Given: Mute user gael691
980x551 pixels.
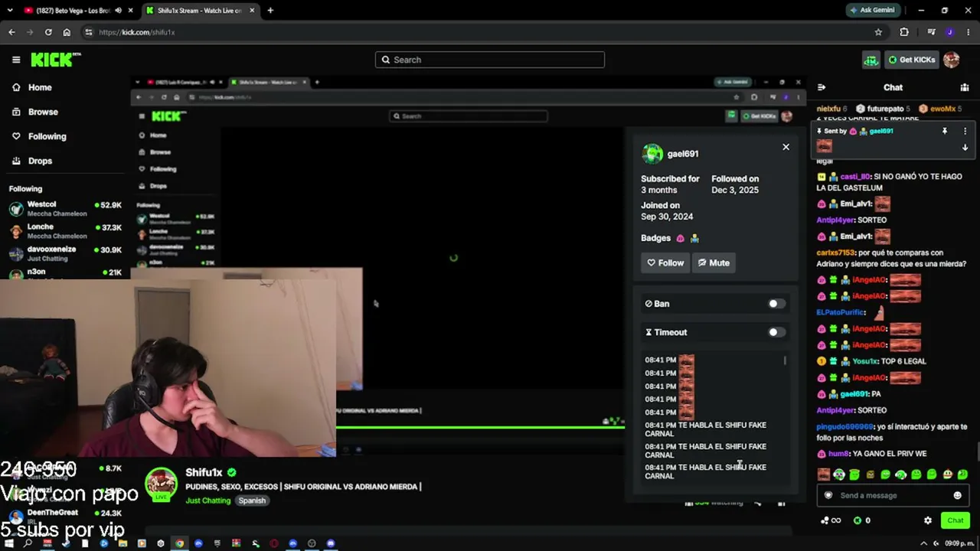Looking at the screenshot, I should tap(714, 262).
